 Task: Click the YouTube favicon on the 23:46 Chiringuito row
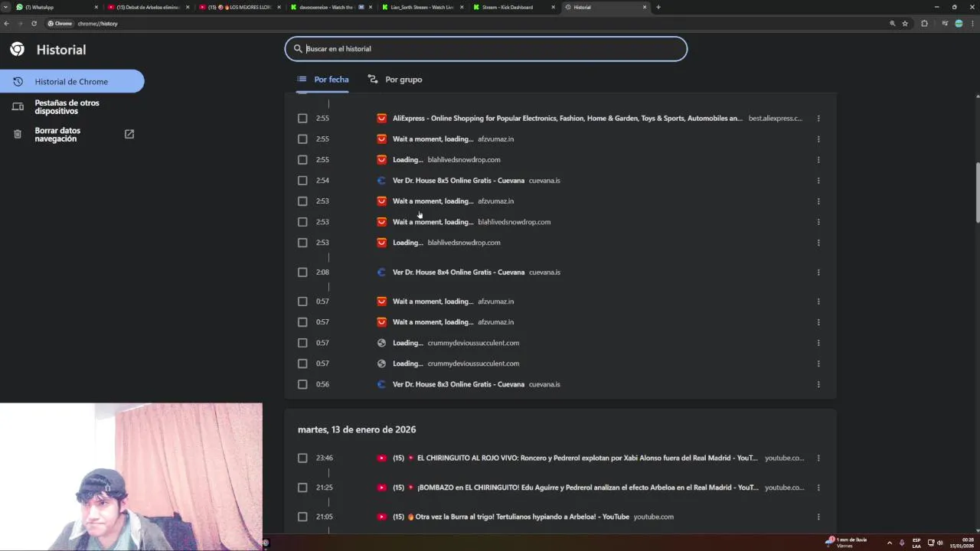(381, 458)
